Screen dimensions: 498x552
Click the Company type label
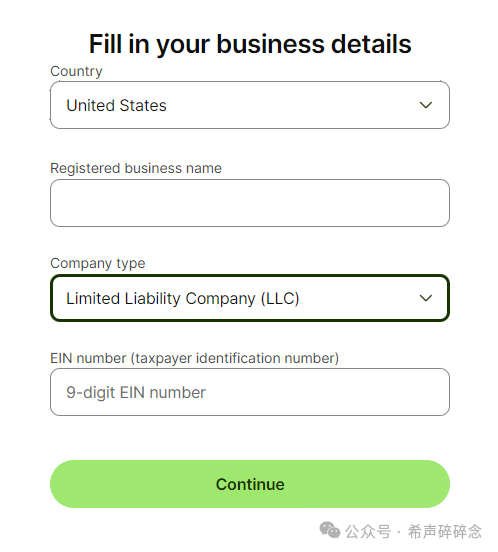98,263
